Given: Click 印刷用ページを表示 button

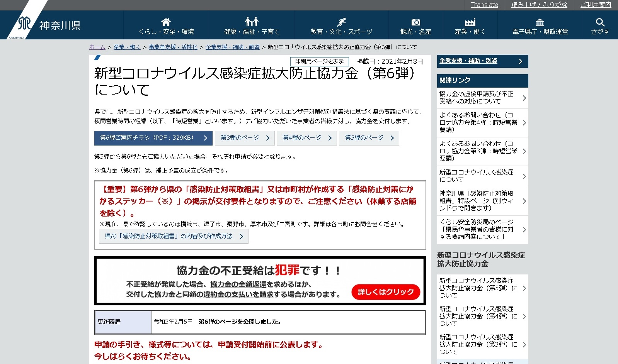Looking at the screenshot, I should click(319, 61).
